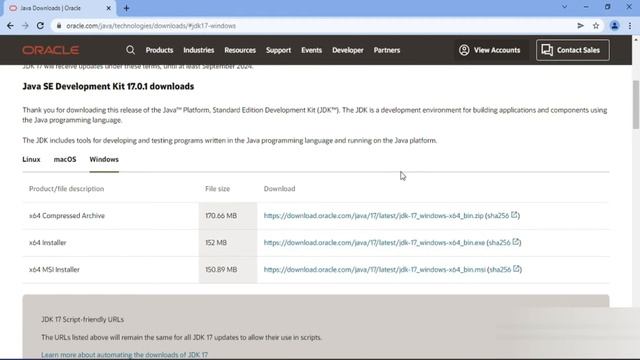Click the address bar URL field
The image size is (640, 360).
coord(314,26)
